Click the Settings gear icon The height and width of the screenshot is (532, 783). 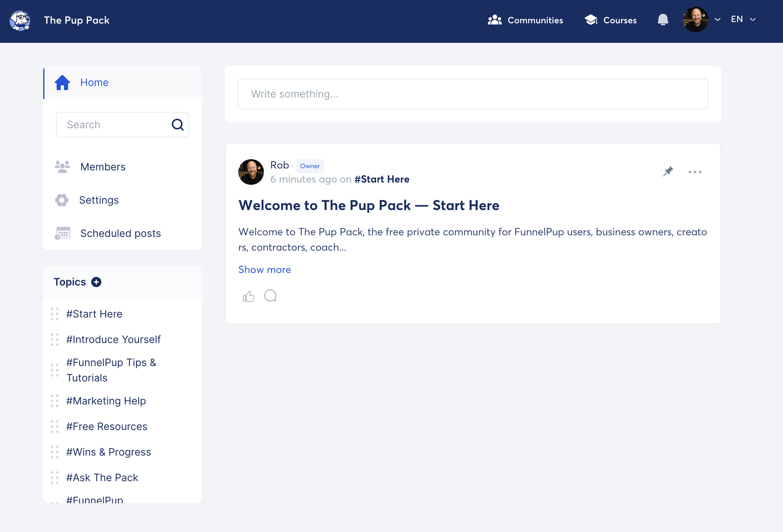click(x=62, y=200)
